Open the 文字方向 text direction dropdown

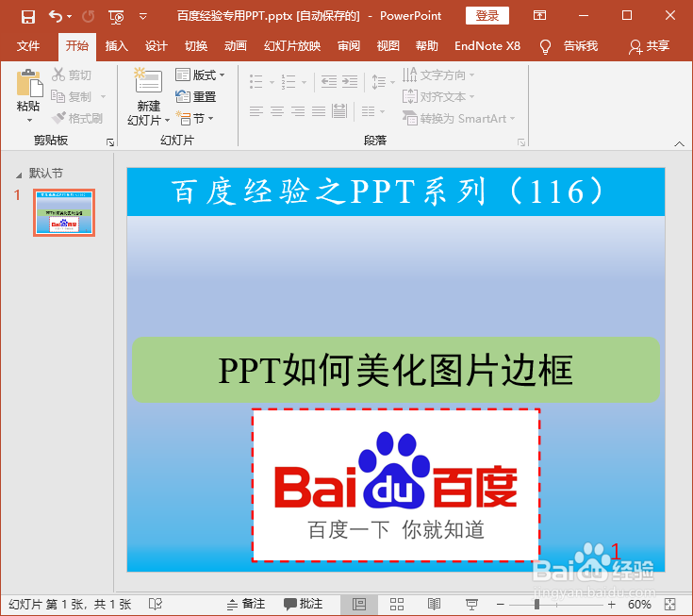coord(437,75)
